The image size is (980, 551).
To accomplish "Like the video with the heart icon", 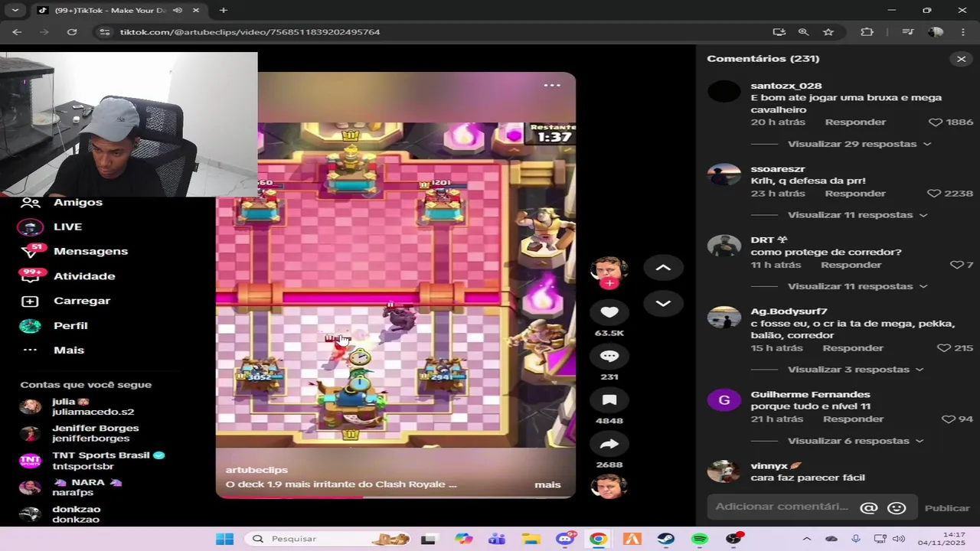I will (609, 311).
